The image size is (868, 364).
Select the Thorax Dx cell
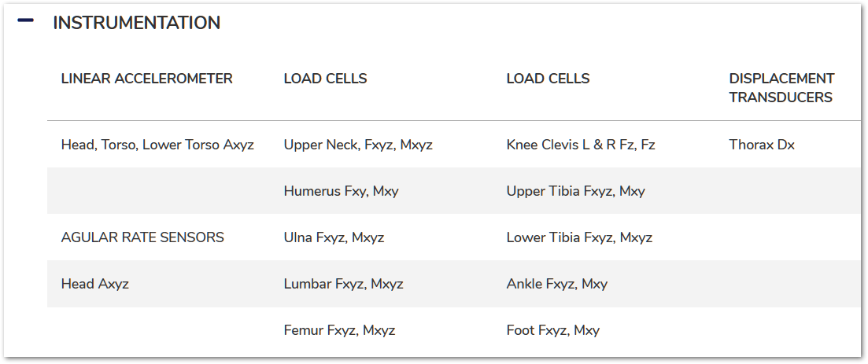762,145
